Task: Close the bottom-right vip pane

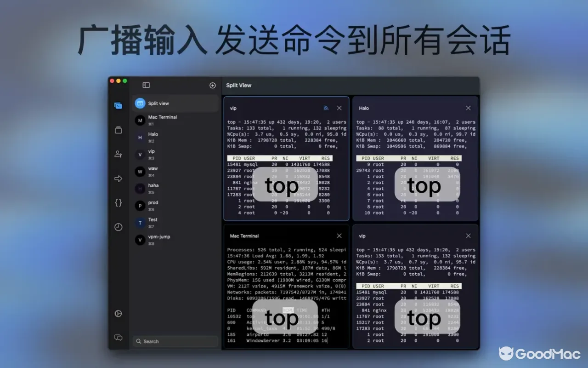Action: coord(468,236)
